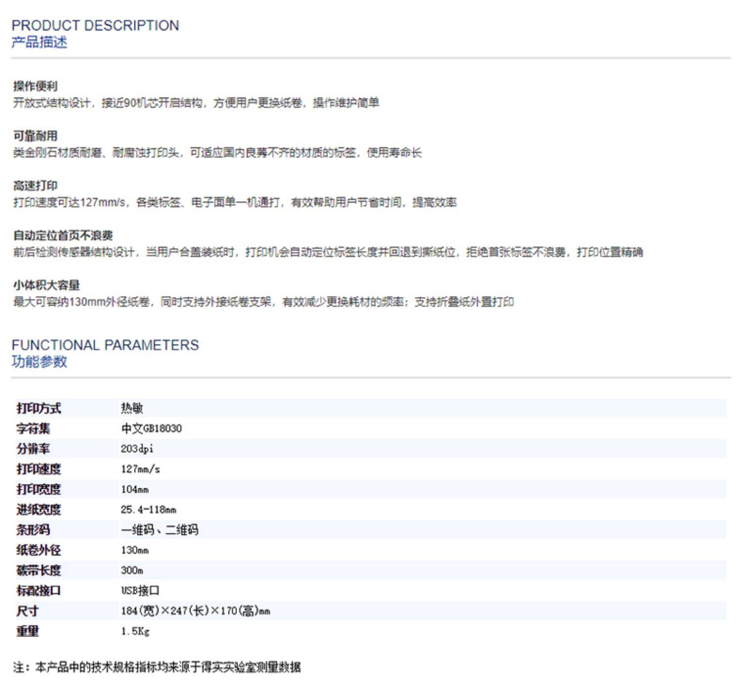The image size is (742, 700).
Task: Click the "自动定位首页不浪费" feature title
Action: pos(63,235)
